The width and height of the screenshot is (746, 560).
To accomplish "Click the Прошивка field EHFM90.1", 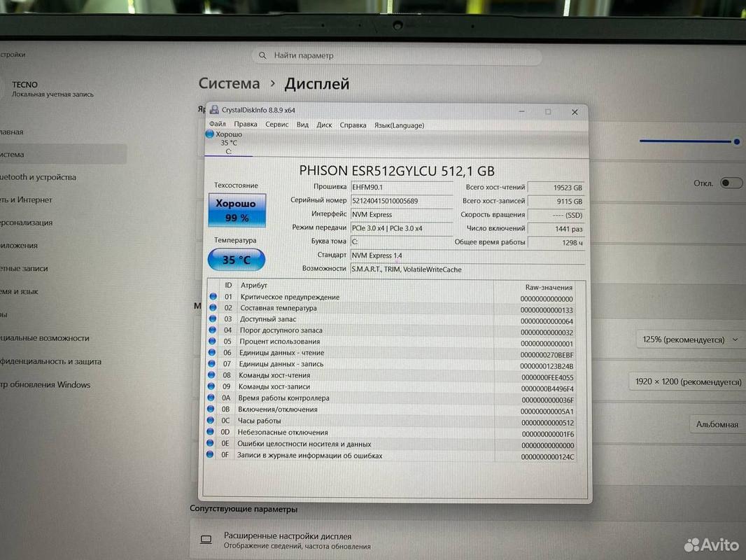I will click(x=402, y=187).
